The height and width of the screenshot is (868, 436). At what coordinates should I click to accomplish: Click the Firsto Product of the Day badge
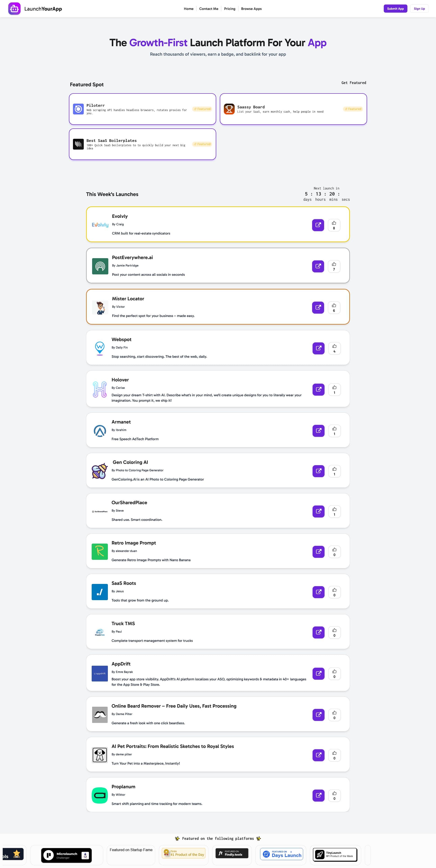[184, 854]
